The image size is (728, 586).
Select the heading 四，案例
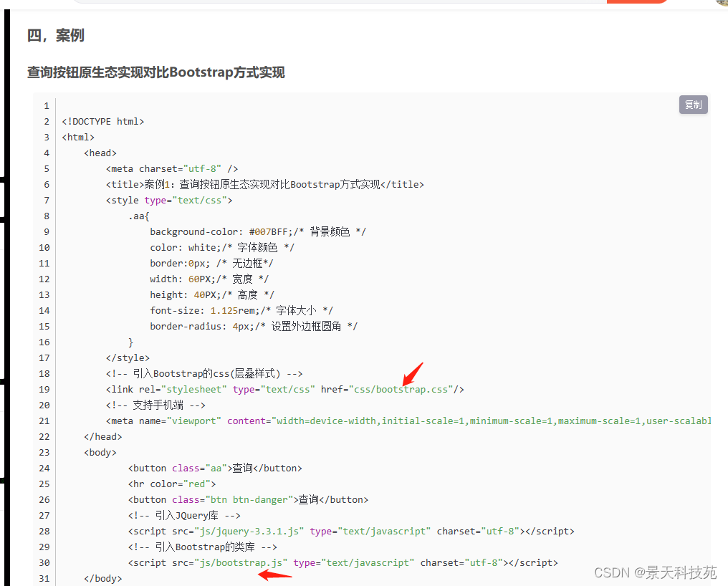click(x=56, y=35)
